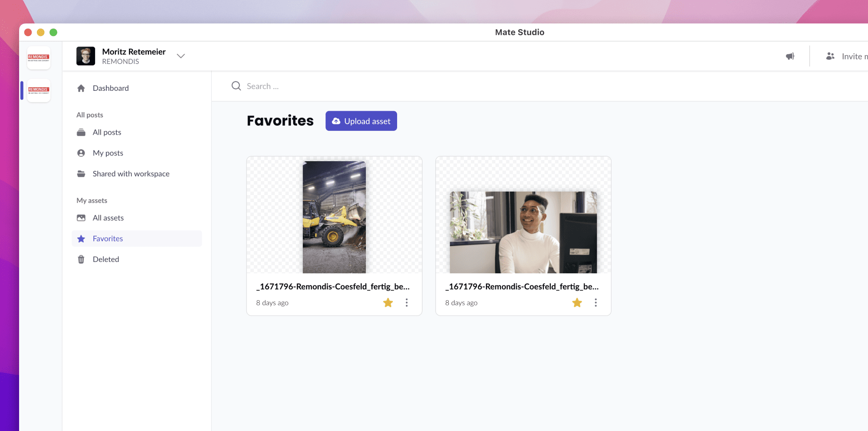Unfavorite the excavator asset star
The height and width of the screenshot is (431, 868).
[388, 302]
